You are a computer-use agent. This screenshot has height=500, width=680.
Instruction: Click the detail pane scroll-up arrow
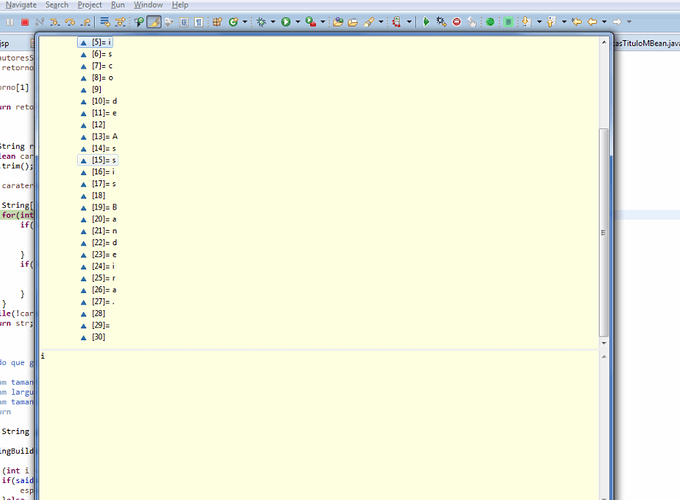604,356
